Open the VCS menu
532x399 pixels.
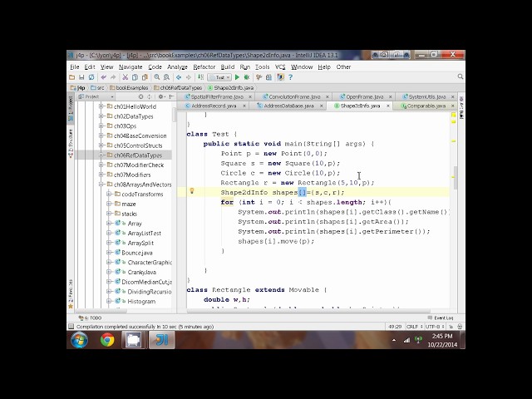pos(280,67)
